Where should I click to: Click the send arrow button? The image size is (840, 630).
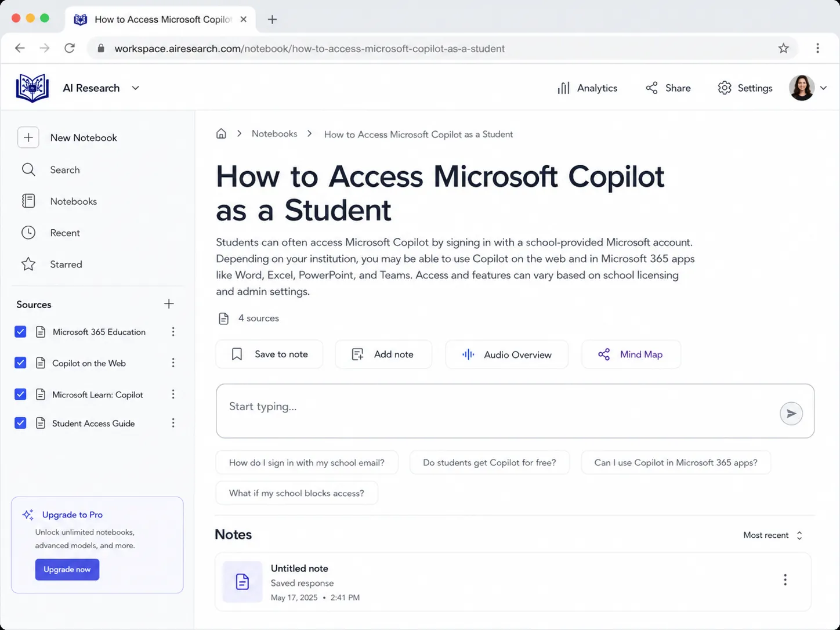coord(791,414)
